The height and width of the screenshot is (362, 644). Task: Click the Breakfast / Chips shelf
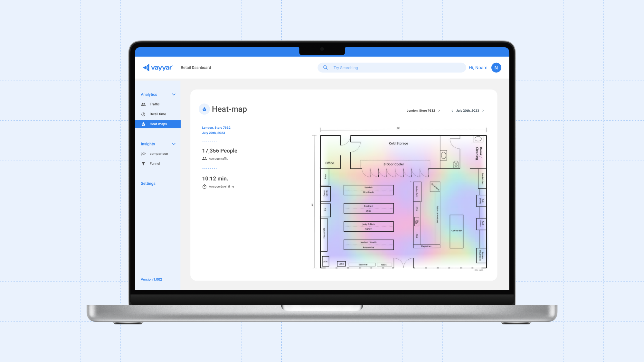369,209
